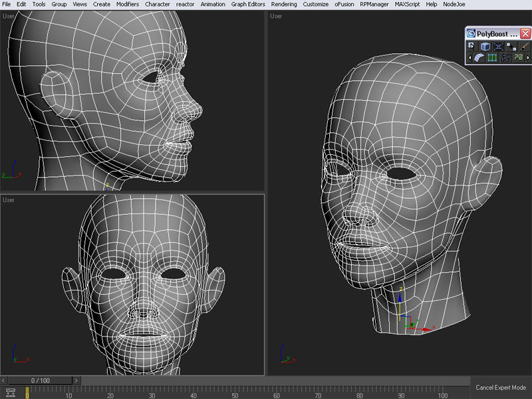Screen dimensions: 532x399
Task: Click the reactor menu
Action: coord(185,5)
